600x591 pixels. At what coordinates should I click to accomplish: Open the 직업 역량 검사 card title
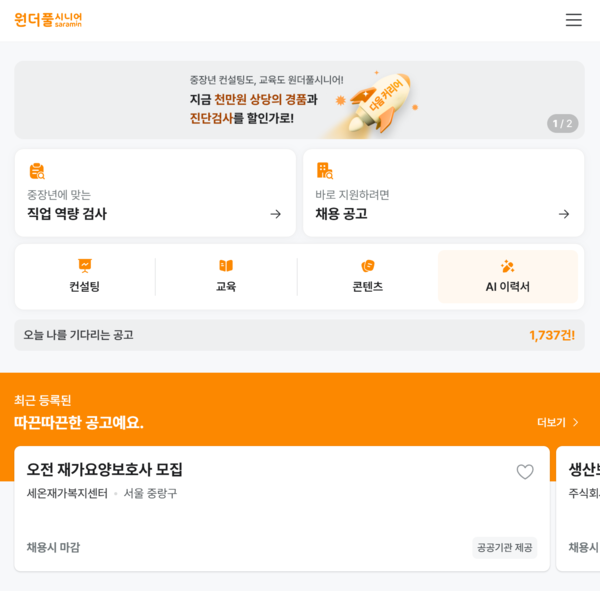coord(67,214)
